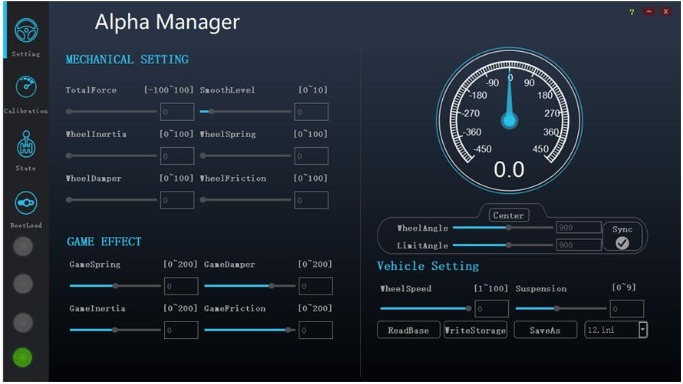Click the WheelSpring value field

[311, 156]
